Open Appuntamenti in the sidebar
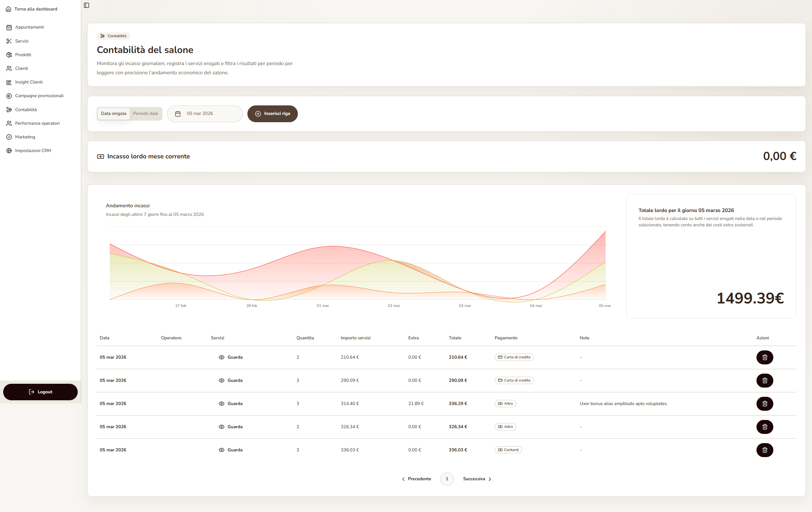Image resolution: width=812 pixels, height=512 pixels. click(41, 27)
